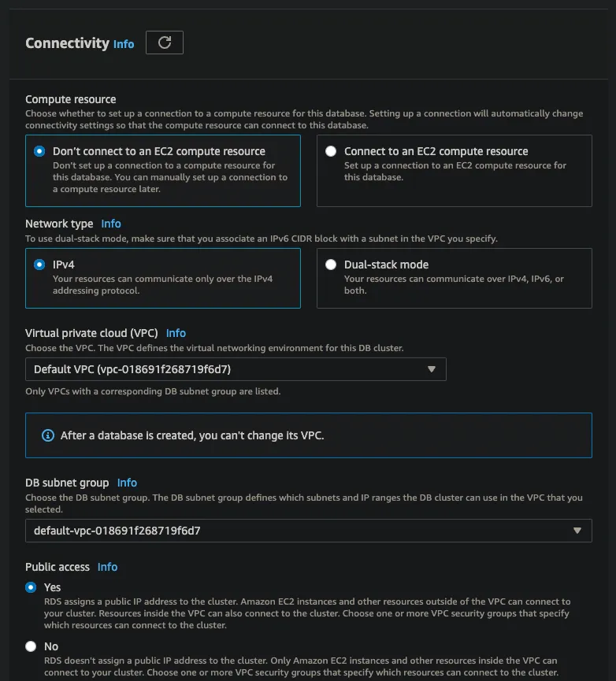Click the info circle icon in VPC alert
This screenshot has height=681, width=616.
47,435
